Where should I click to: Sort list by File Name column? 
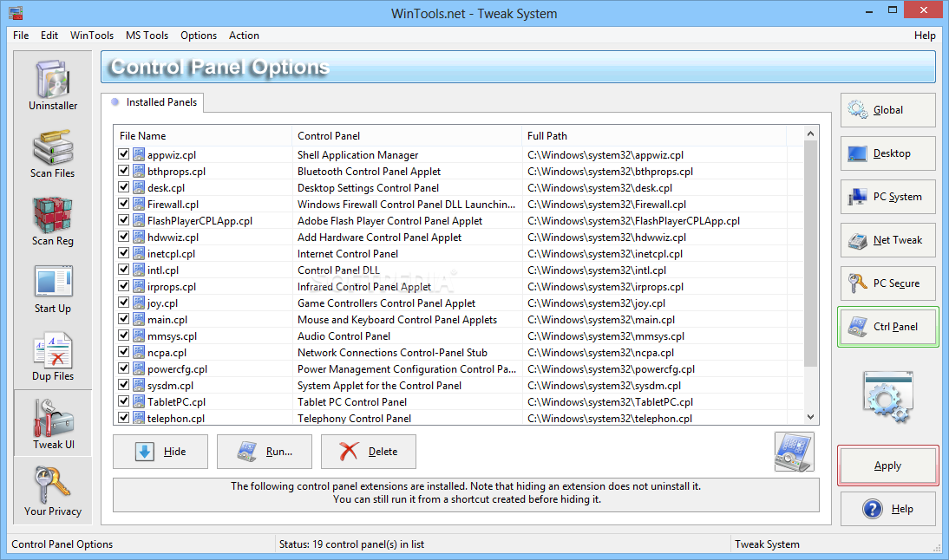[x=203, y=136]
